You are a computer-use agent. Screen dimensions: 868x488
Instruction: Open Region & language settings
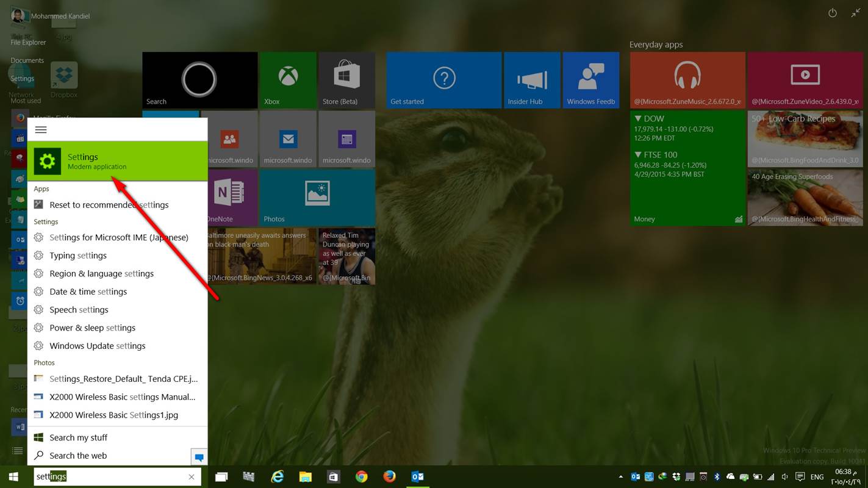[x=117, y=273]
